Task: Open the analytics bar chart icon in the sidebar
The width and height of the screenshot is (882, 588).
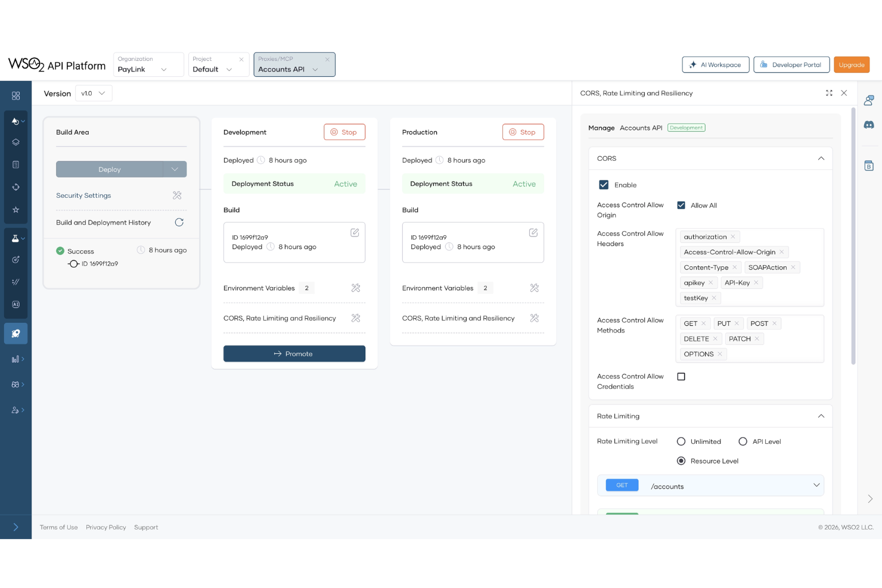Action: 15,359
